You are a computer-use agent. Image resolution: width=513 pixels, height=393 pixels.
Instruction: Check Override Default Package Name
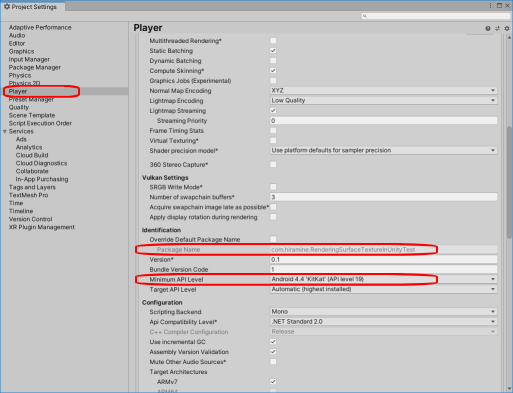(273, 239)
